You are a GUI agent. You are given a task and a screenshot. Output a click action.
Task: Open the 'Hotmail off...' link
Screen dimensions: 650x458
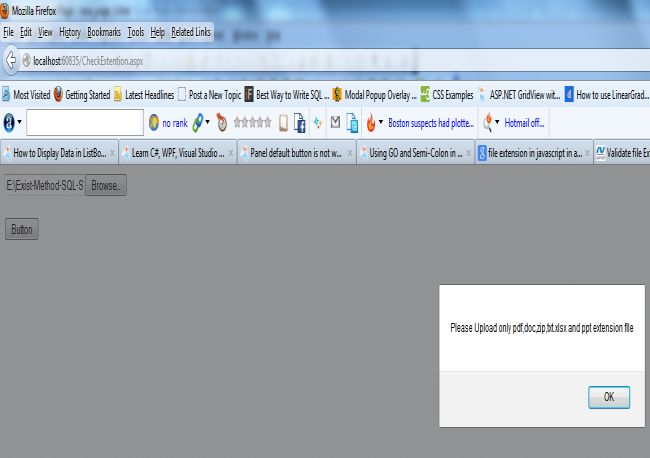click(x=524, y=123)
